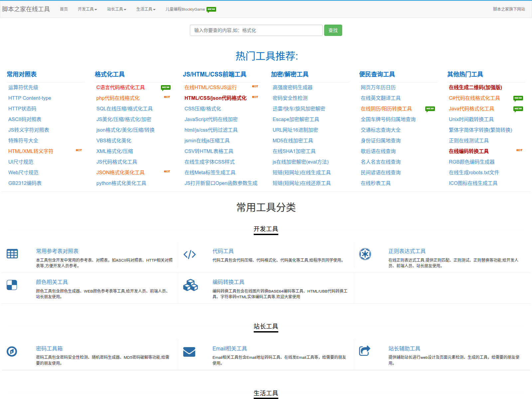Image resolution: width=532 pixels, height=399 pixels.
Task: Click the stacked cubes encoding conversion icon
Action: click(x=190, y=285)
